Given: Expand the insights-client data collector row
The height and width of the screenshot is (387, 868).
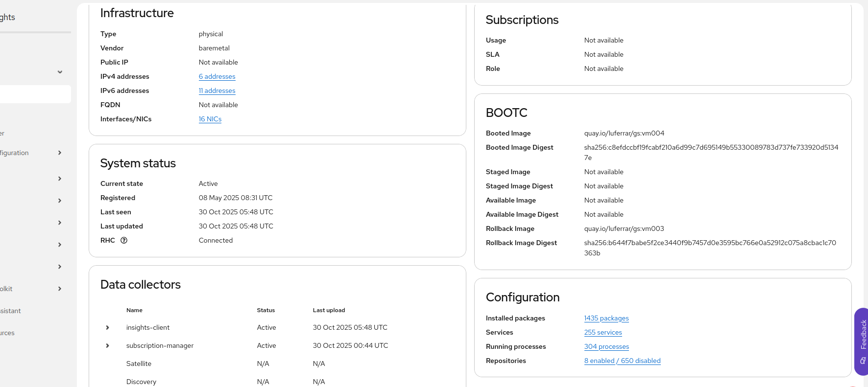Looking at the screenshot, I should (x=108, y=327).
